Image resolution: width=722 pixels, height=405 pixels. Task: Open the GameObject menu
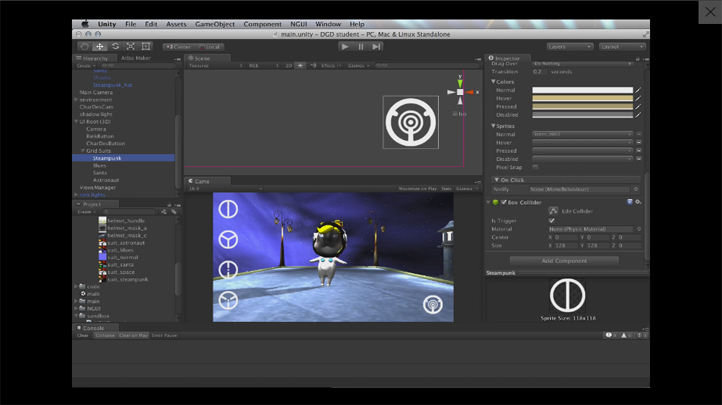[215, 24]
